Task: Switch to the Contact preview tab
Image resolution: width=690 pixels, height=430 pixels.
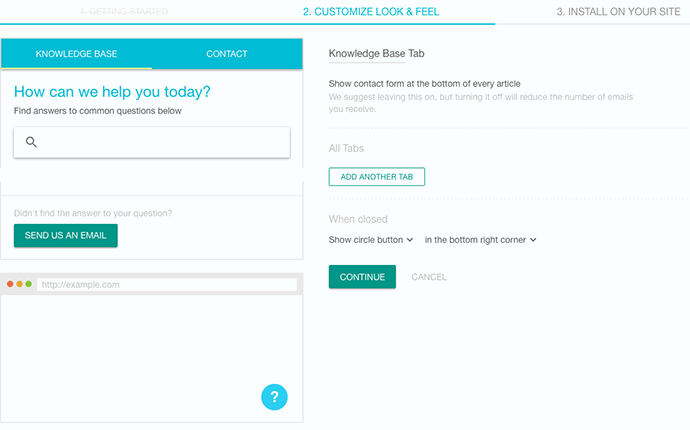Action: coord(227,53)
